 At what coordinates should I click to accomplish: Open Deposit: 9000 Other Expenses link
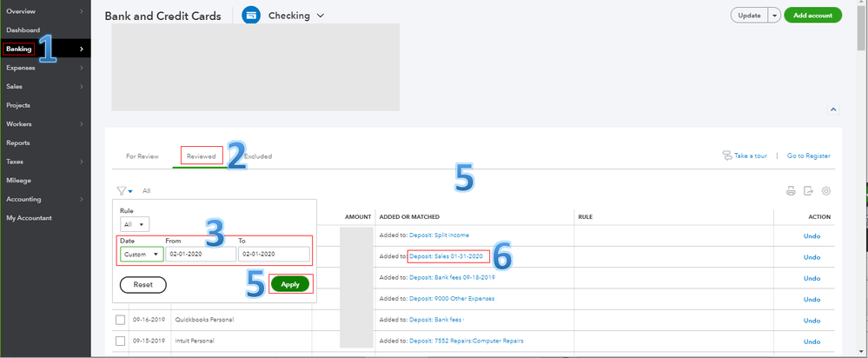coord(452,298)
